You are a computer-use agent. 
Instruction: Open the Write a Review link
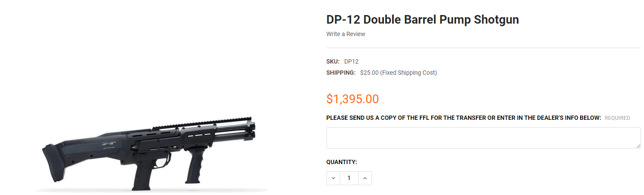pyautogui.click(x=346, y=34)
